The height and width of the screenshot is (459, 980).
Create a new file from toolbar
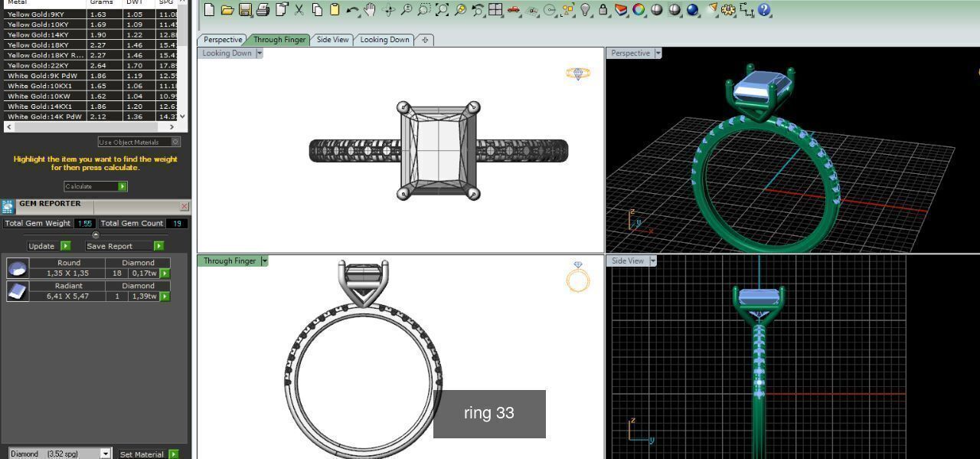click(x=209, y=10)
